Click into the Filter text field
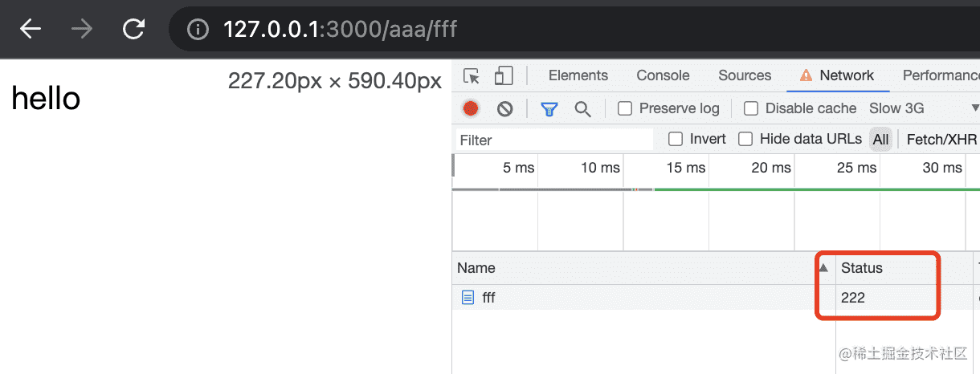The width and height of the screenshot is (980, 374). tap(554, 140)
